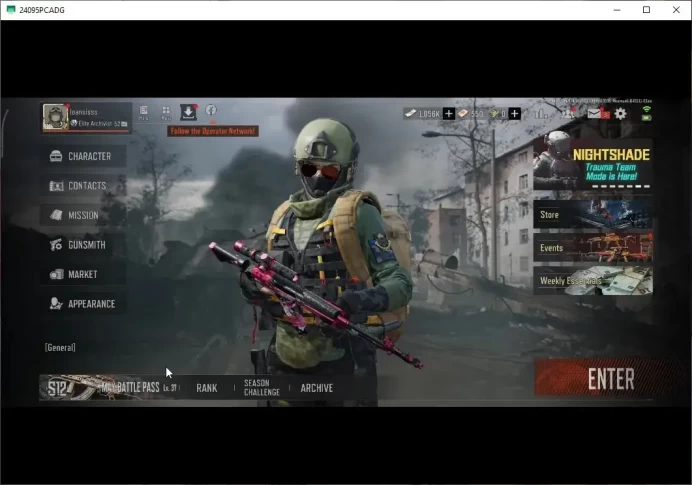The width and height of the screenshot is (692, 485).
Task: Click the 550 ticket currency icon
Action: click(463, 114)
